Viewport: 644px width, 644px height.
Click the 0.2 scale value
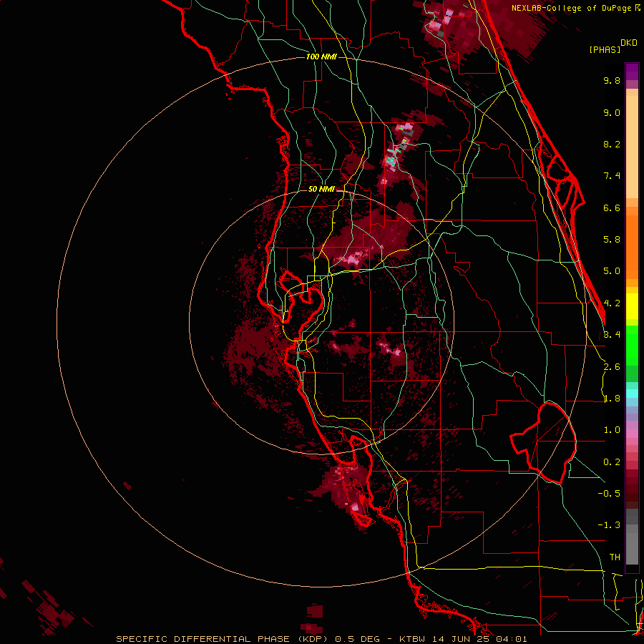[612, 462]
